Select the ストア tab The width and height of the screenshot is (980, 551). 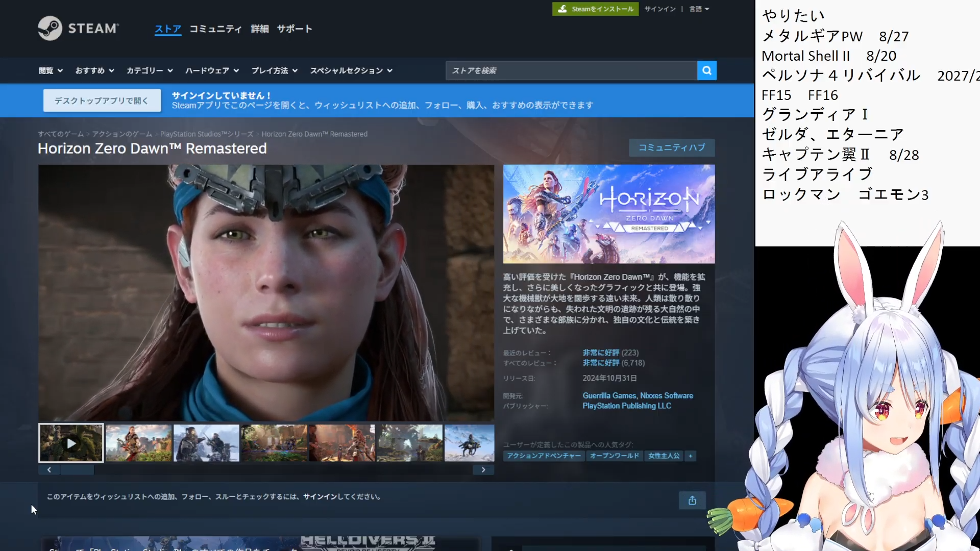click(x=168, y=29)
